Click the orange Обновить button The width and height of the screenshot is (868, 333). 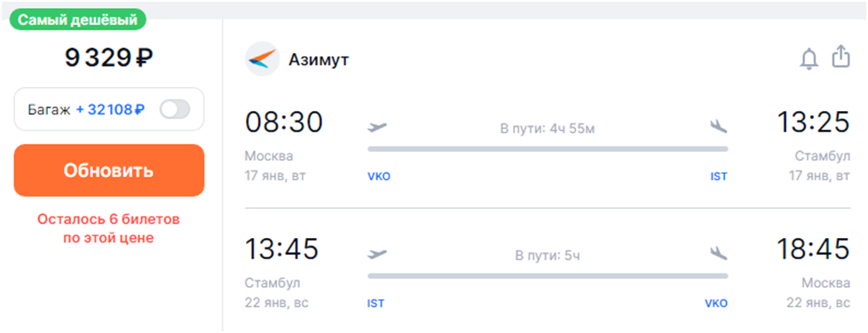pos(109,170)
